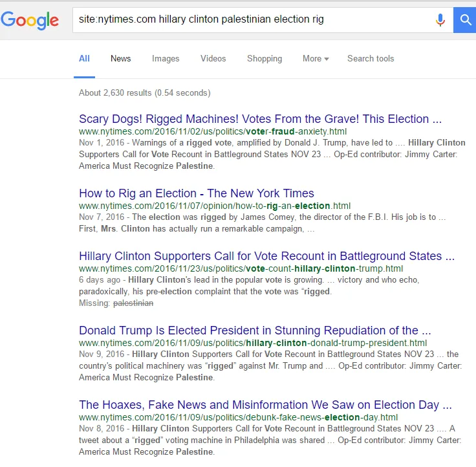
Task: Open Search tools options
Action: 371,59
